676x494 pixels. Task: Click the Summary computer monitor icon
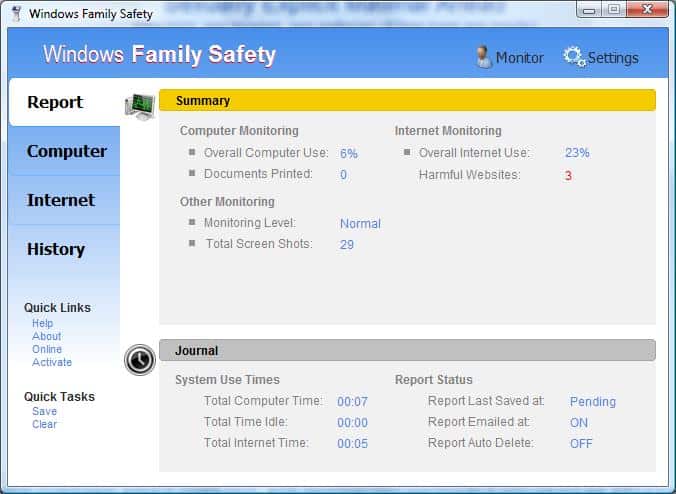click(139, 106)
